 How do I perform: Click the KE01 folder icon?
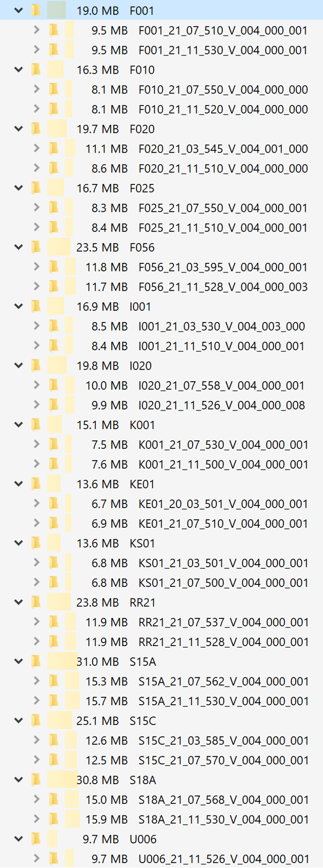[x=35, y=484]
